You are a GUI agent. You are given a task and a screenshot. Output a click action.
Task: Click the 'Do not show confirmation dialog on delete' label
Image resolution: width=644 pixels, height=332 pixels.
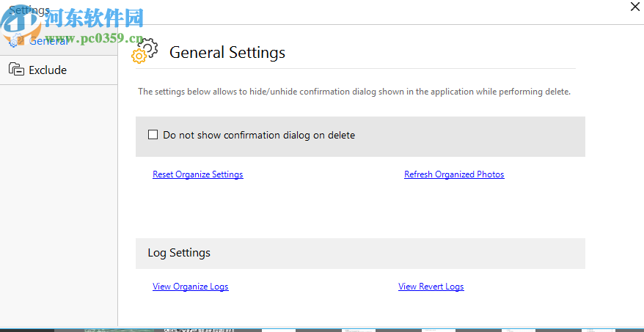[x=259, y=135]
